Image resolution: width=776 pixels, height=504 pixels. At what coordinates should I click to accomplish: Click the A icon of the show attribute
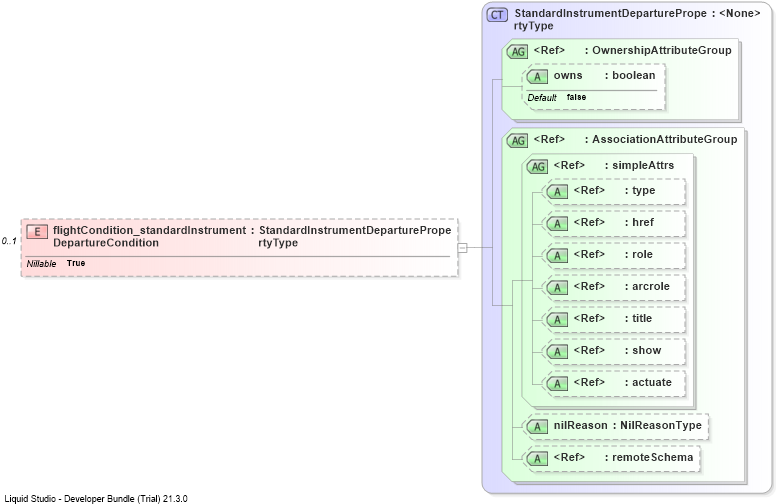[x=557, y=352]
